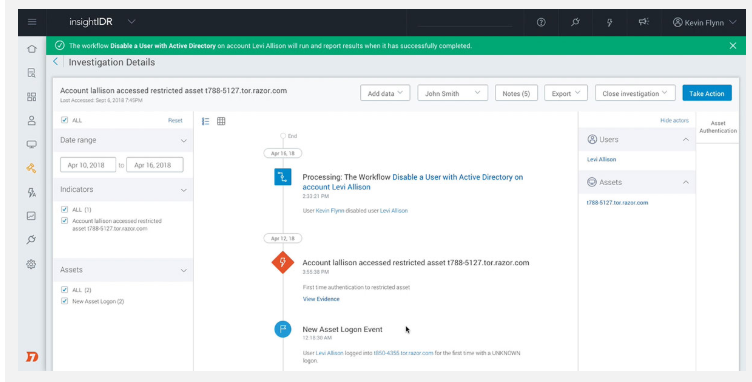Open the megaphone announcements icon
This screenshot has height=382, width=752.
(x=644, y=22)
